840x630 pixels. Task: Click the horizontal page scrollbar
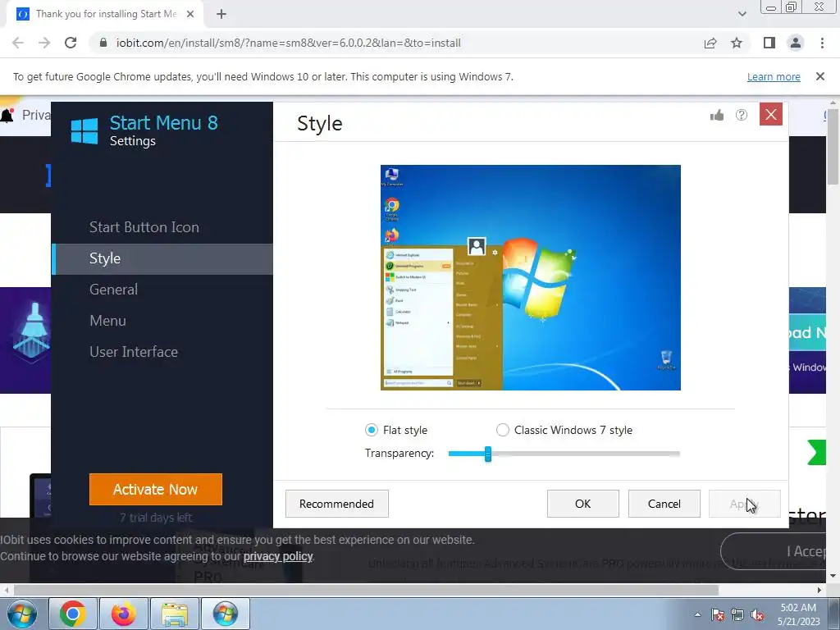click(x=365, y=590)
